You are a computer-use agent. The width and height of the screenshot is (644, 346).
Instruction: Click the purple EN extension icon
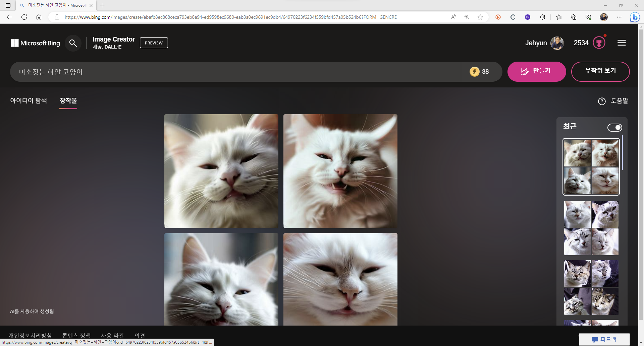click(528, 17)
